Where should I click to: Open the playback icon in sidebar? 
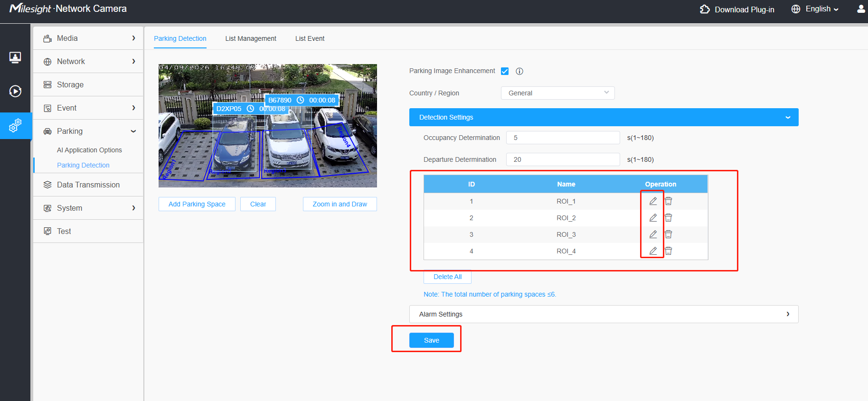pos(15,91)
